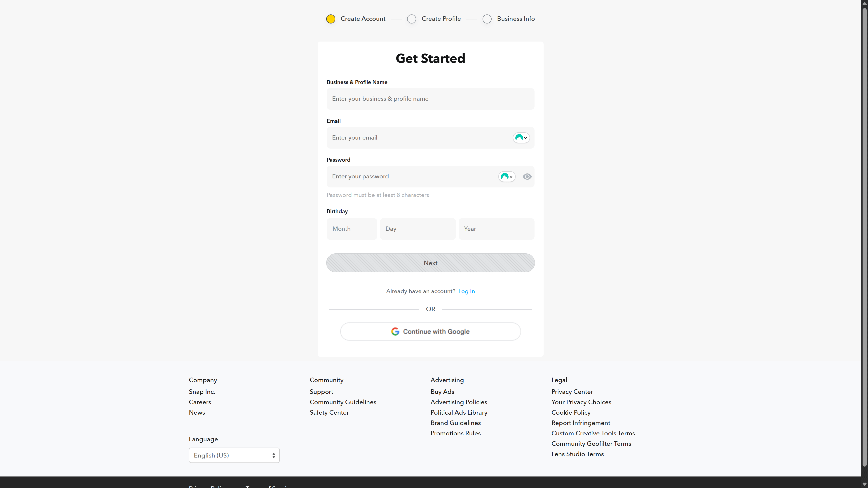Expand the English (US) language selector

[x=234, y=455]
